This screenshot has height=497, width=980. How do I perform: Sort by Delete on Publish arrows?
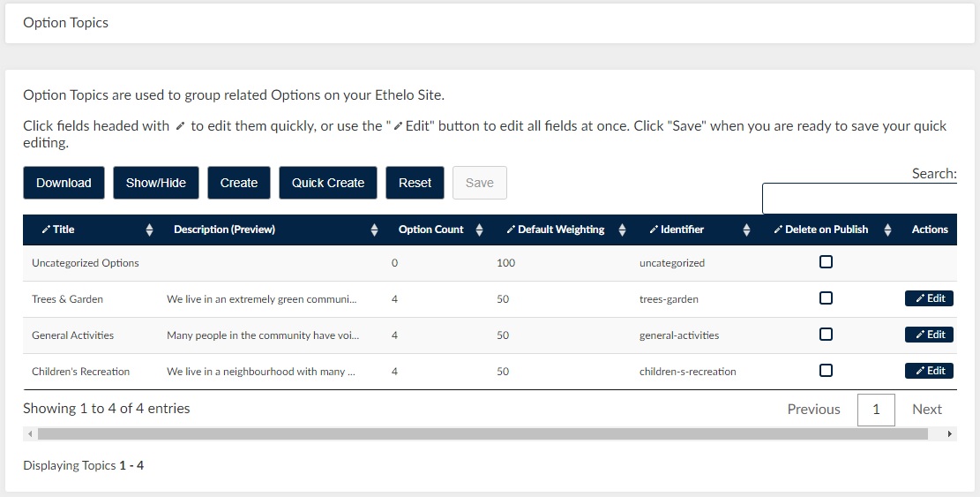click(x=887, y=230)
